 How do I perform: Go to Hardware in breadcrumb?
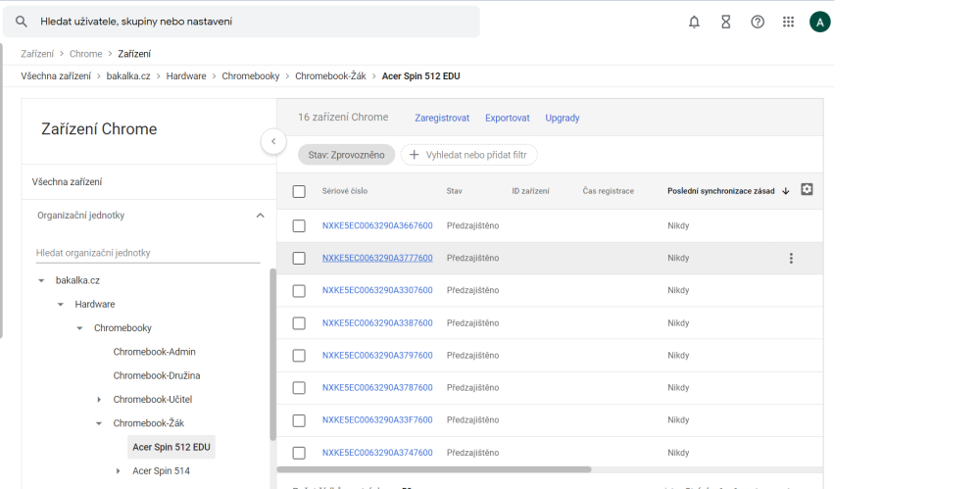point(186,76)
